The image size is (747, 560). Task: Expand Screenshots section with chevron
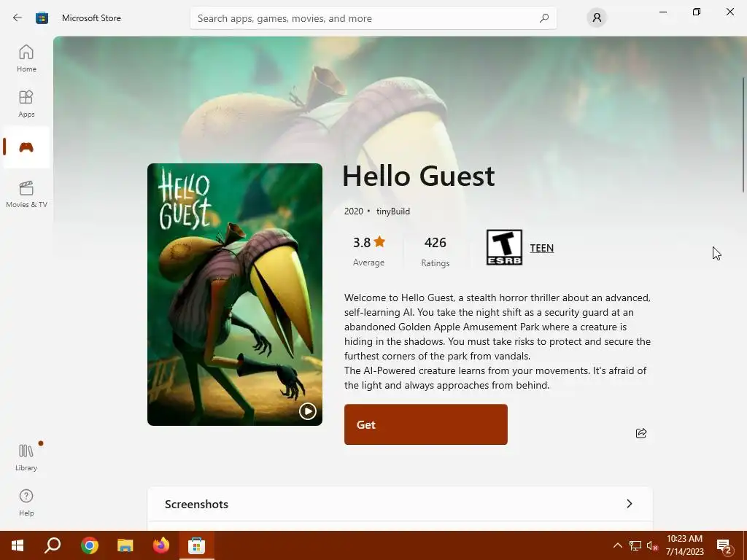(x=630, y=504)
